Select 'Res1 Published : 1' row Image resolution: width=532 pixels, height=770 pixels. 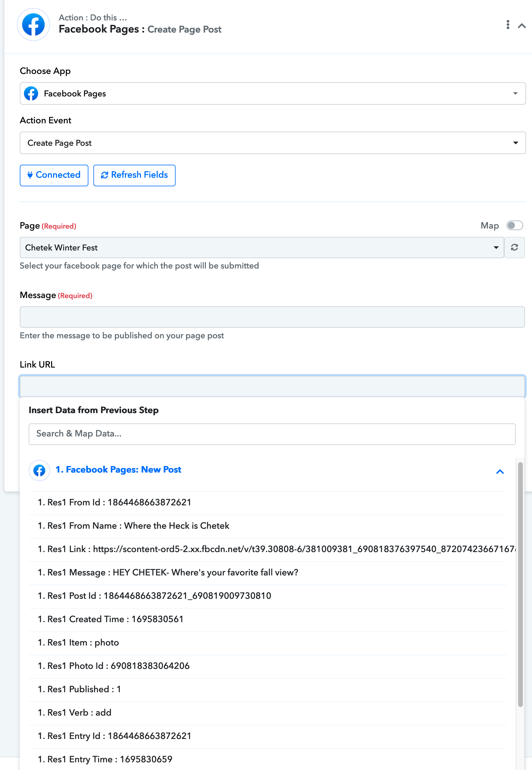tap(267, 689)
